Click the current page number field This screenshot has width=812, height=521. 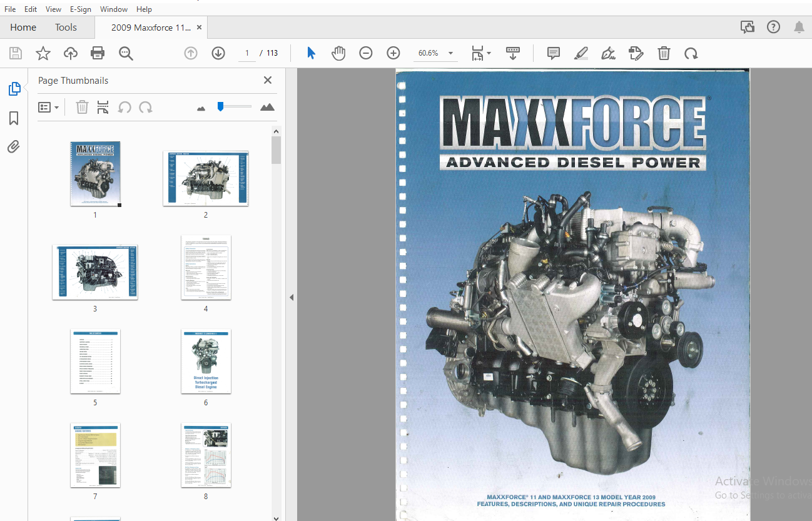click(247, 53)
